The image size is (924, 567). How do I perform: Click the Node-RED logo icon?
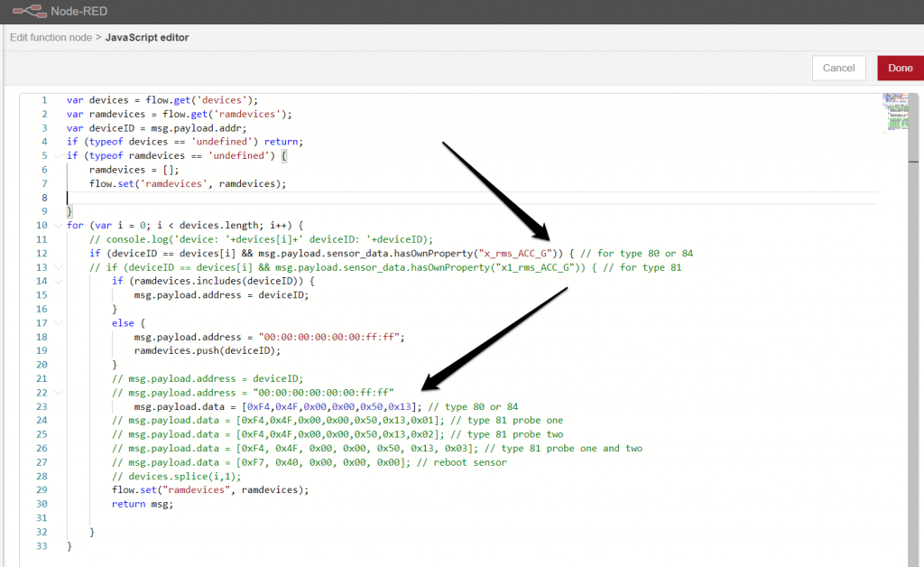pyautogui.click(x=30, y=11)
